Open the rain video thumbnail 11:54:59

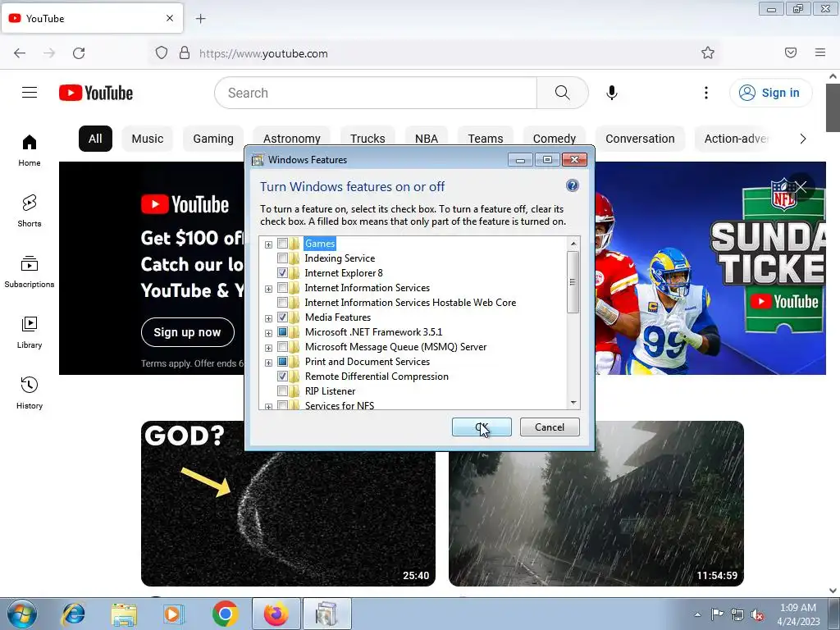tap(596, 504)
